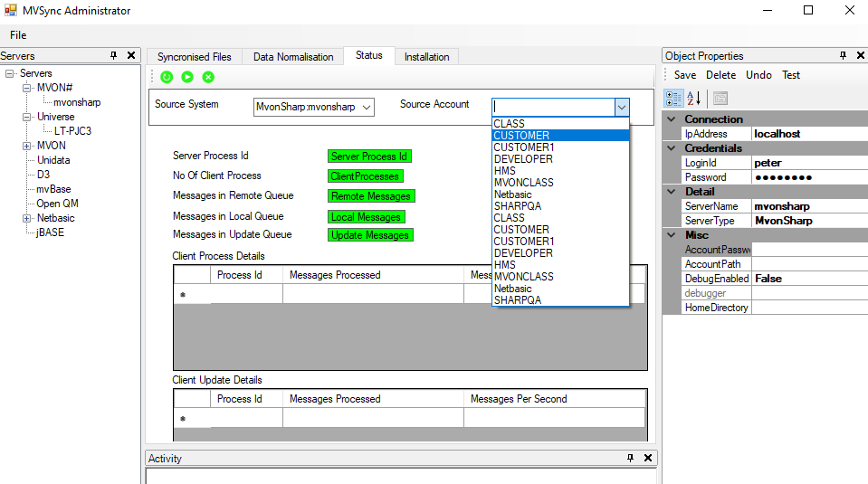Image resolution: width=868 pixels, height=484 pixels.
Task: Click the green stop X icon
Action: click(x=208, y=77)
